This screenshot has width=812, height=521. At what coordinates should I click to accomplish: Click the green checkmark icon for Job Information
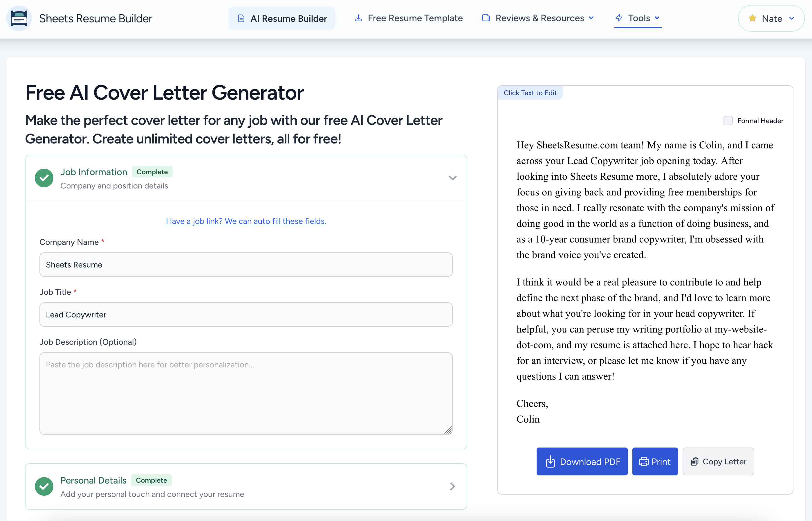(44, 178)
